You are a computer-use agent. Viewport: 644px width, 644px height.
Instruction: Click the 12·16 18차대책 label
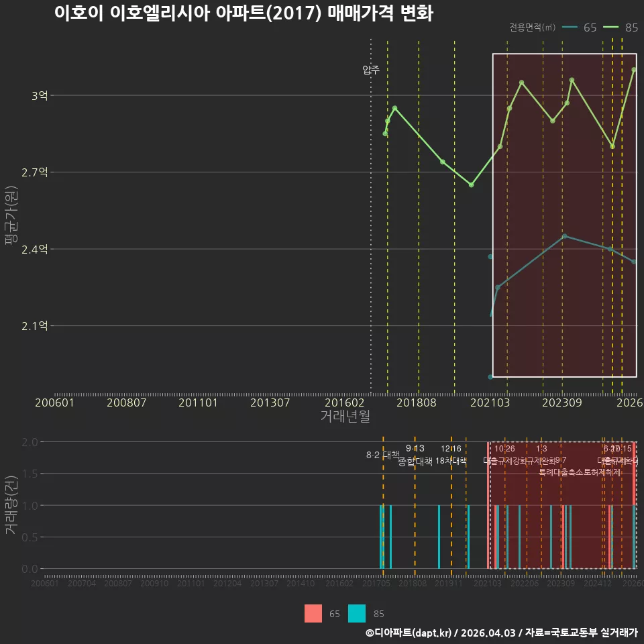[x=451, y=455]
